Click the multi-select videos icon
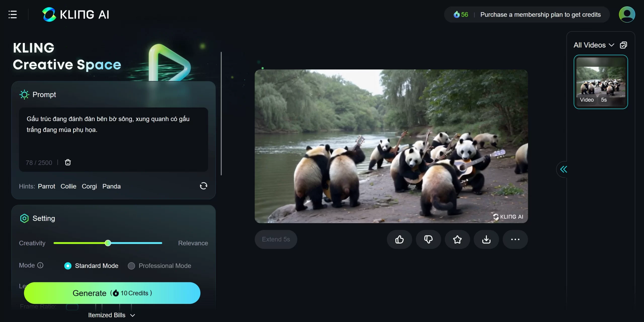This screenshot has height=322, width=644. tap(623, 45)
